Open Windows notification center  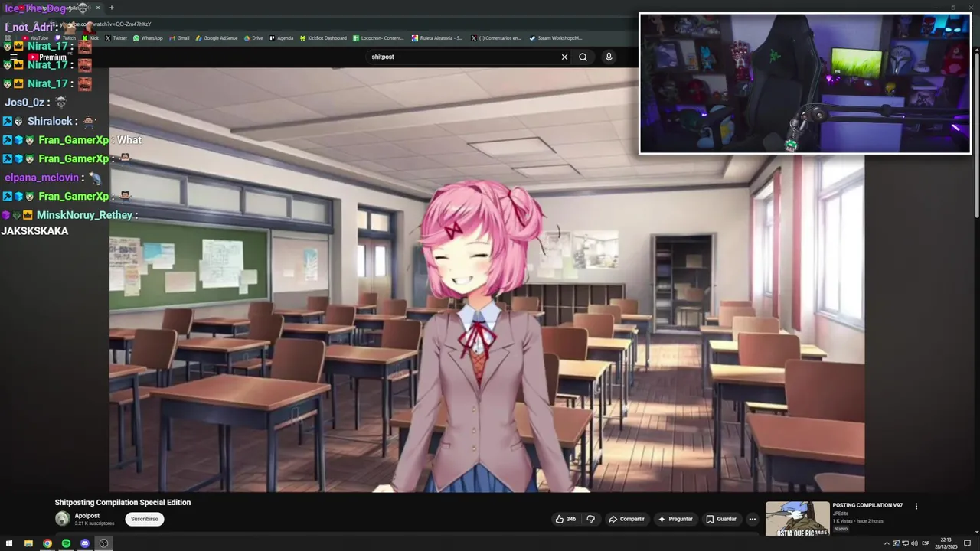[x=968, y=543]
